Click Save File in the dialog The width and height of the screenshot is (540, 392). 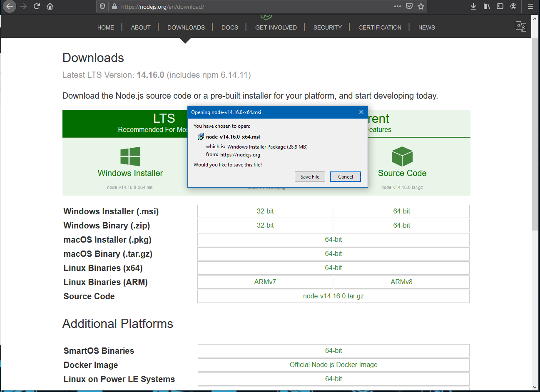(310, 177)
